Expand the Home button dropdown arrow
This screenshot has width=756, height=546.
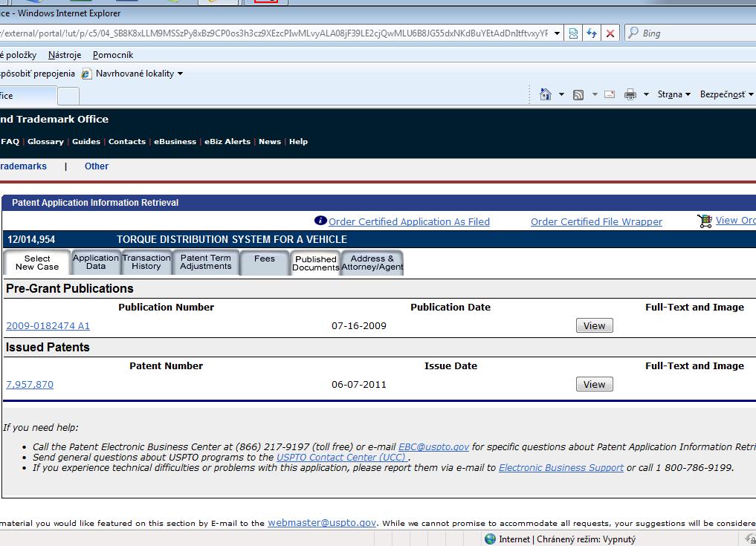click(561, 94)
